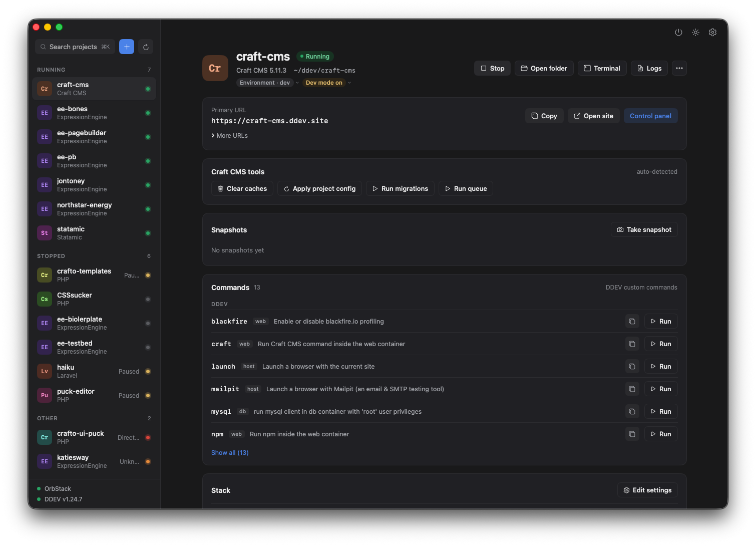Screen dimensions: 756x546
Task: Select the haiku Laravel project
Action: pyautogui.click(x=94, y=371)
